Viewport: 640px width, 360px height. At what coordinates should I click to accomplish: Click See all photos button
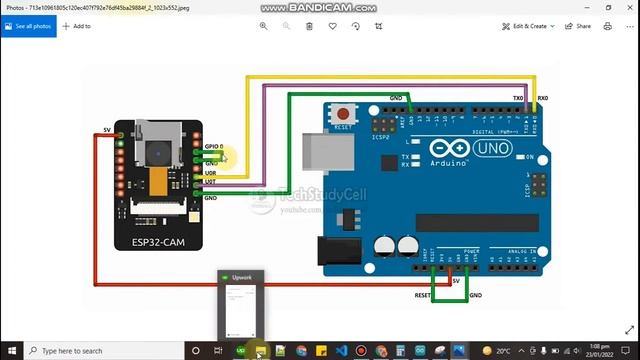point(29,26)
